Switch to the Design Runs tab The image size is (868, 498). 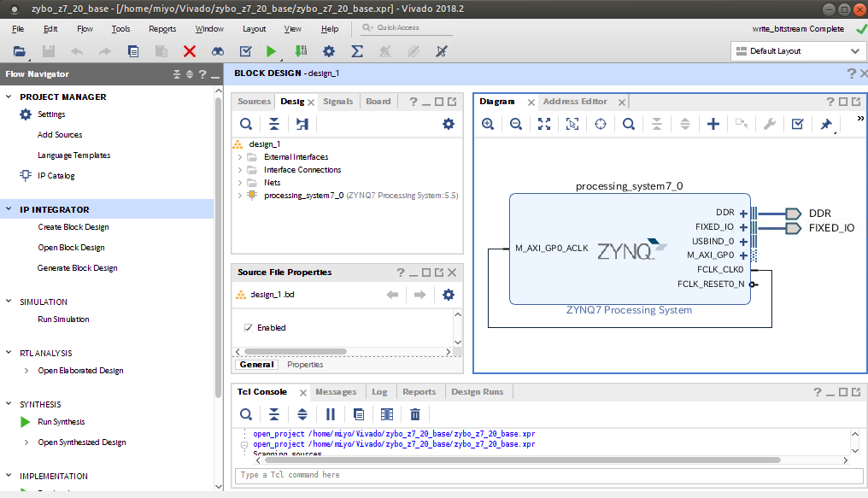tap(478, 392)
